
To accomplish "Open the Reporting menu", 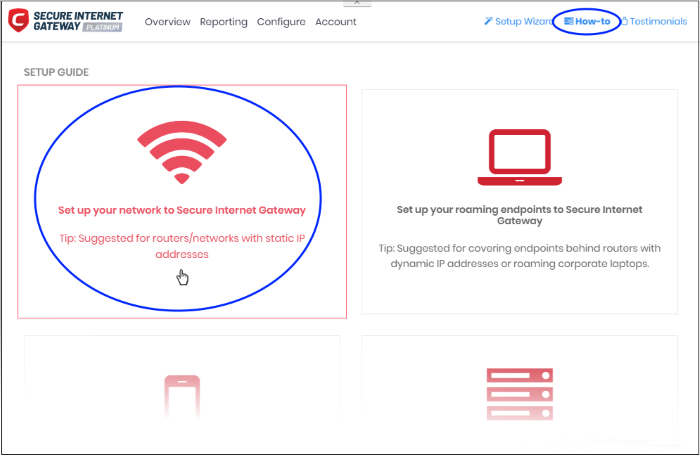I will [x=223, y=22].
